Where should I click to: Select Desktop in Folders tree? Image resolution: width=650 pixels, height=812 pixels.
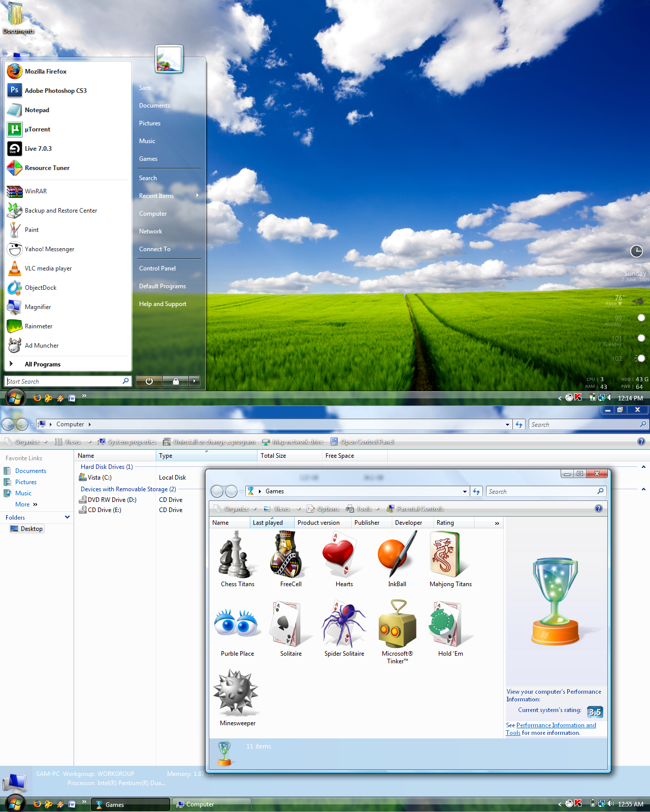(x=27, y=529)
